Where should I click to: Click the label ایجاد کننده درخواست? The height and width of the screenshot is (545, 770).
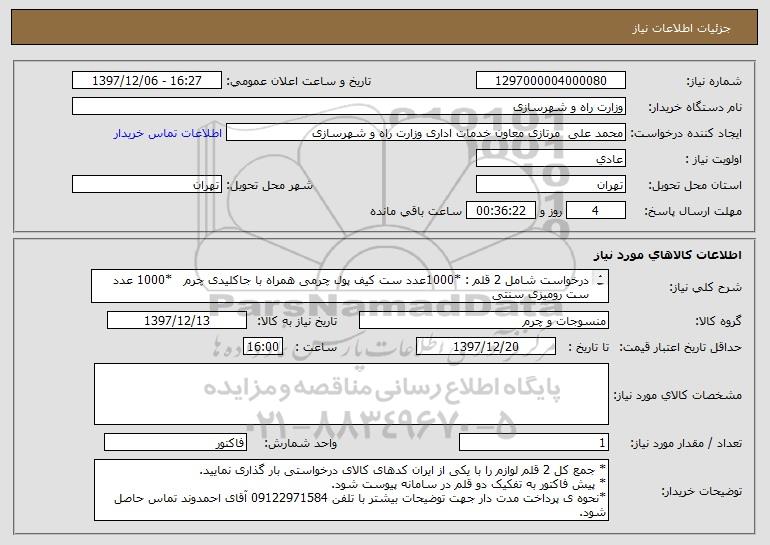pyautogui.click(x=686, y=134)
